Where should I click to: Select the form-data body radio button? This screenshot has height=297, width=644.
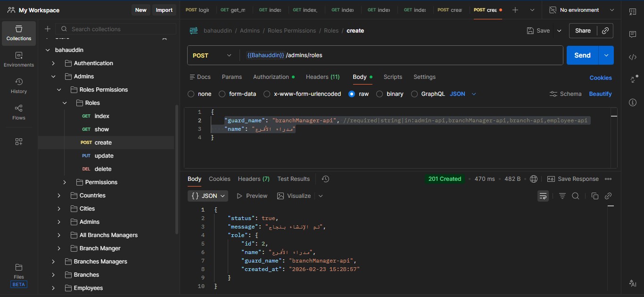pyautogui.click(x=223, y=94)
